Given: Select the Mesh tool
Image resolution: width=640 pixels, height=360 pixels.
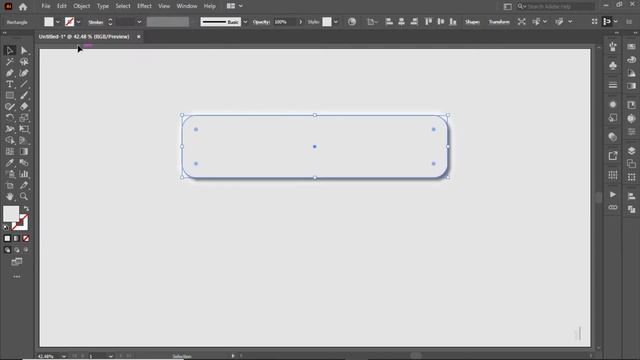Looking at the screenshot, I should pos(10,151).
